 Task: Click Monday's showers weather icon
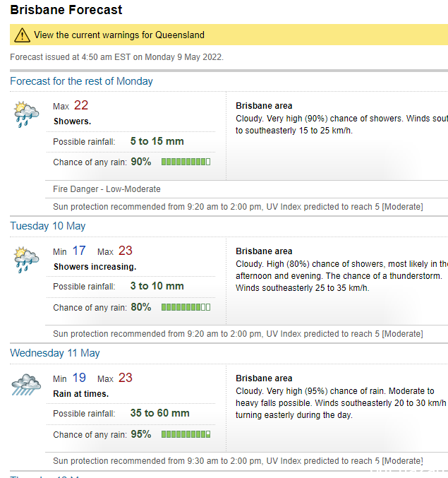coord(26,114)
